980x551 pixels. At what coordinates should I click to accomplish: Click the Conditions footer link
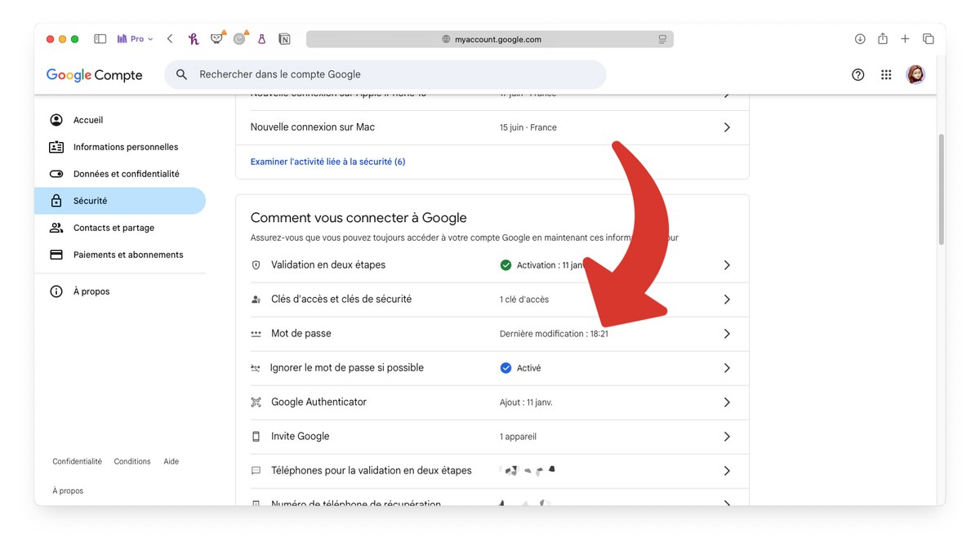pos(132,461)
